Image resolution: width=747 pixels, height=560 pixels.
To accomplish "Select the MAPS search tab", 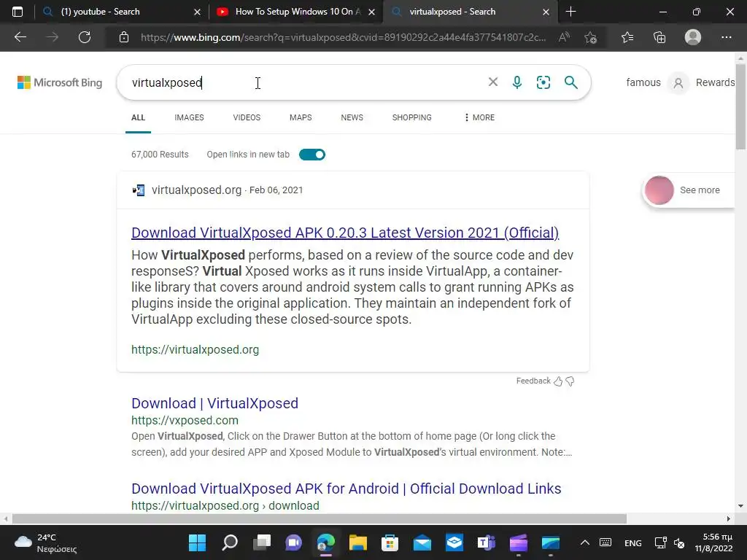I will point(301,117).
